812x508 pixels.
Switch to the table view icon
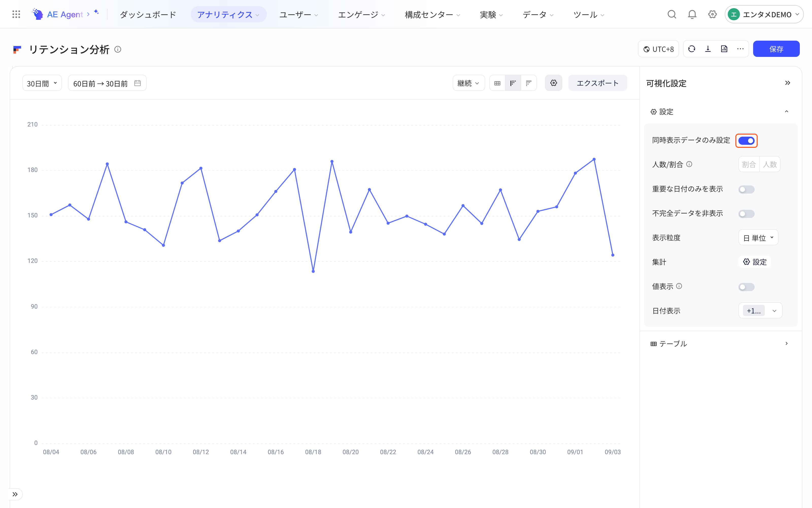pos(497,83)
